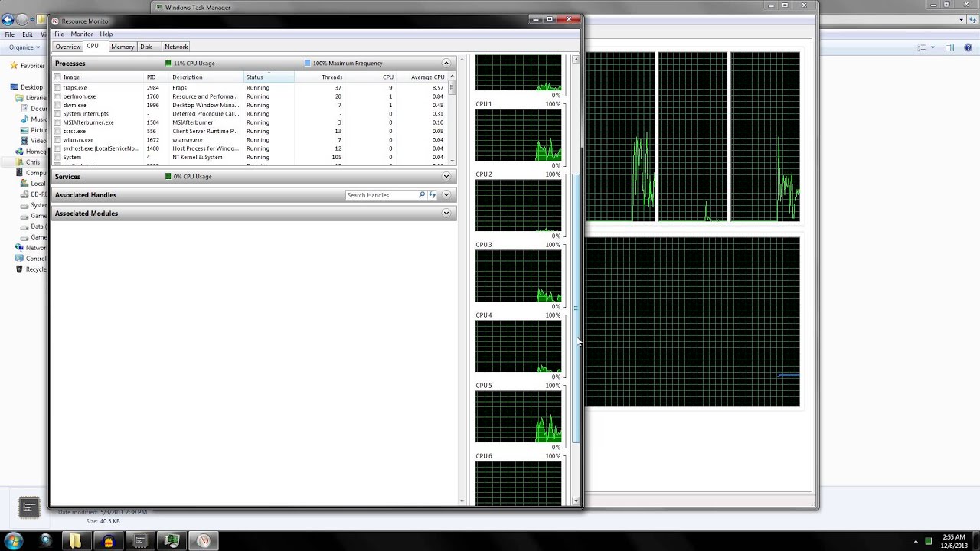This screenshot has width=980, height=551.
Task: Open the Monitor menu
Action: tap(82, 34)
